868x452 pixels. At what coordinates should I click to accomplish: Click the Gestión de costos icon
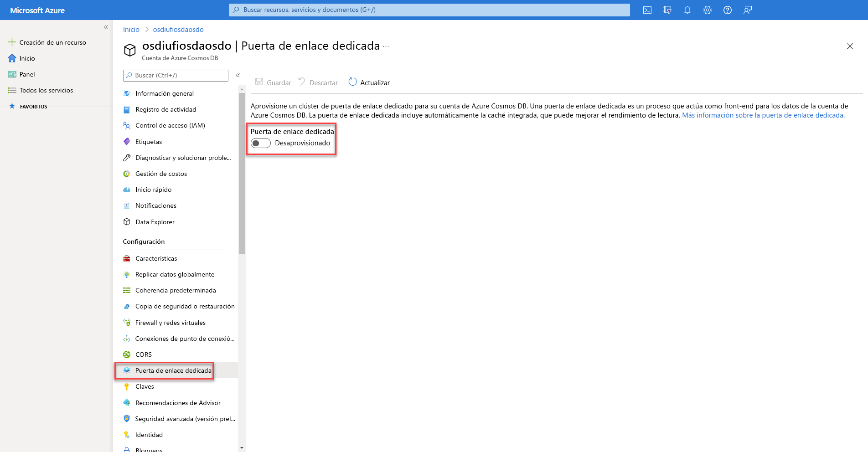pos(127,174)
